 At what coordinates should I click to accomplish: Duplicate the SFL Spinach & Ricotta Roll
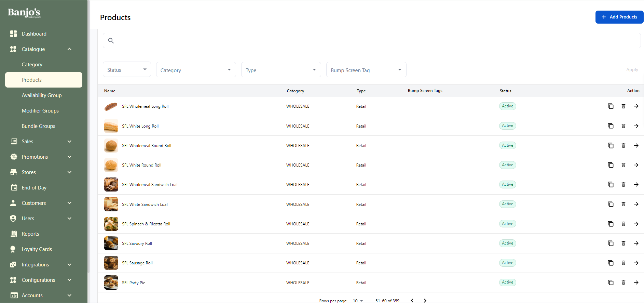click(611, 224)
